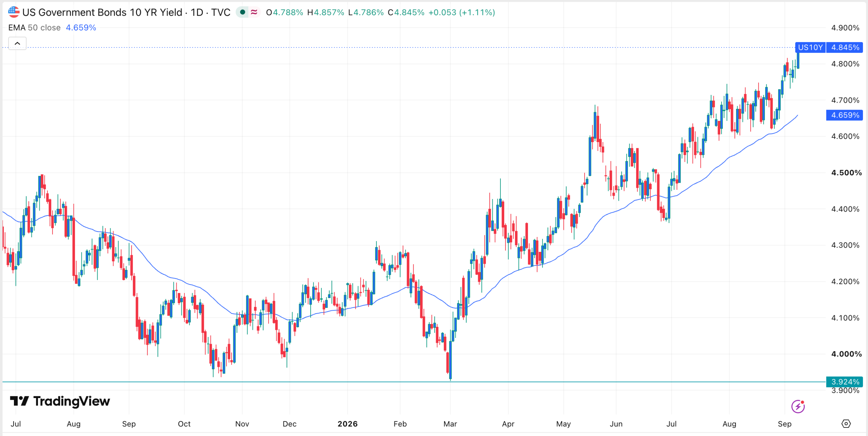Click the open value O4.788% in header
The height and width of the screenshot is (436, 868).
pos(284,13)
